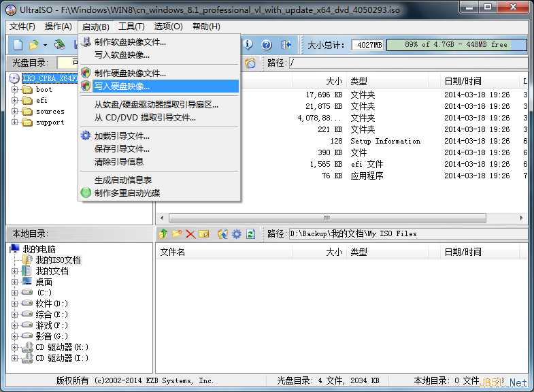Open the 帮助(H) menu

pos(206,27)
